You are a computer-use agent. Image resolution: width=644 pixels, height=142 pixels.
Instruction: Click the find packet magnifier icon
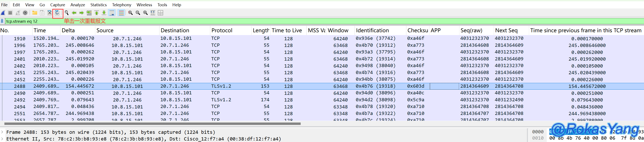[x=66, y=13]
